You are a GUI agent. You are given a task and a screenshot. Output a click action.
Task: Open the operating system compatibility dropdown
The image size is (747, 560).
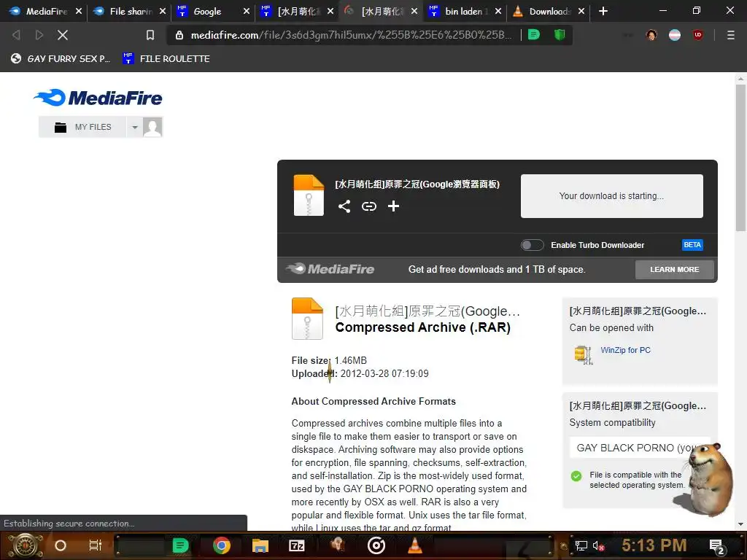pyautogui.click(x=640, y=448)
